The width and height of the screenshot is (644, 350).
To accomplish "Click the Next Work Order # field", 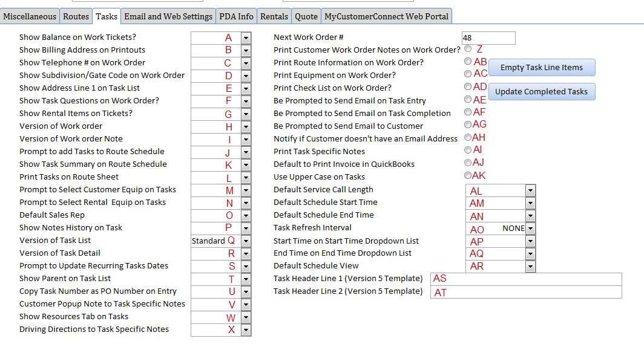I will 488,37.
